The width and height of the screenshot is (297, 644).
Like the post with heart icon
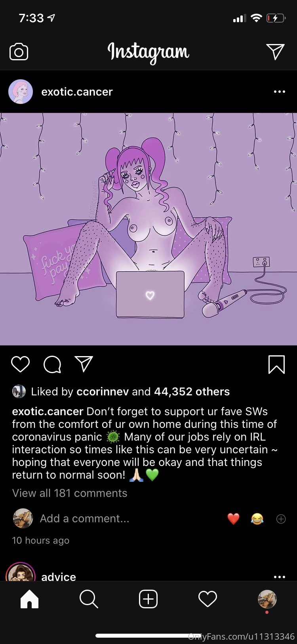(x=20, y=364)
